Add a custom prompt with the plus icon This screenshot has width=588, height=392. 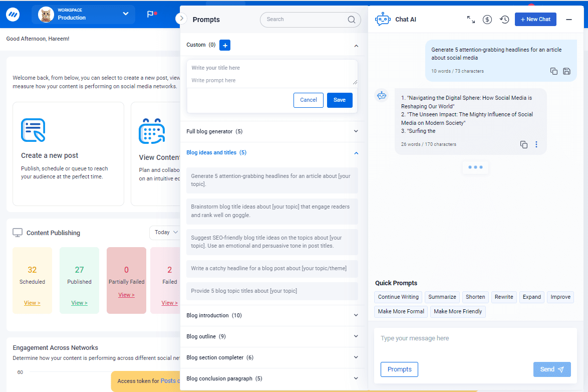[224, 45]
